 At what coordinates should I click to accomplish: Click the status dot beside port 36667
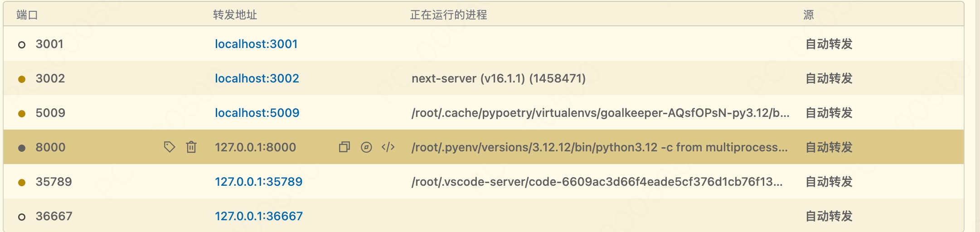tap(21, 217)
